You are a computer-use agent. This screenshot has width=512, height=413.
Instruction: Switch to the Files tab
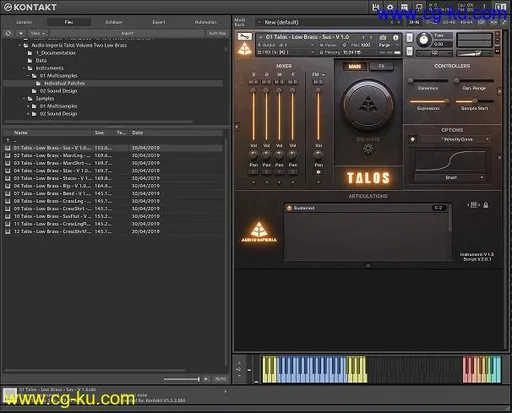pos(69,22)
